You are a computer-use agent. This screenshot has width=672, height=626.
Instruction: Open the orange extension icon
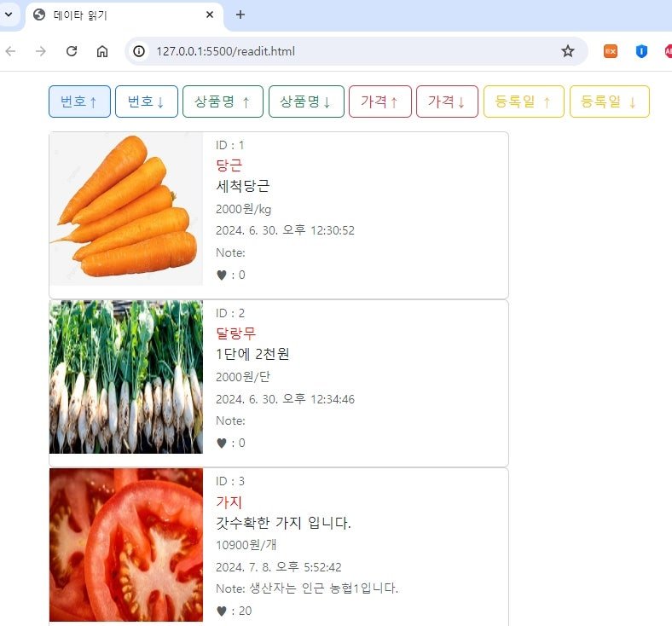tap(611, 51)
